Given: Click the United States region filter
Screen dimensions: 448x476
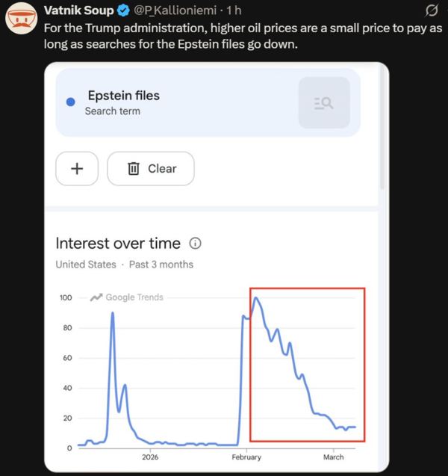Looking at the screenshot, I should pos(86,265).
